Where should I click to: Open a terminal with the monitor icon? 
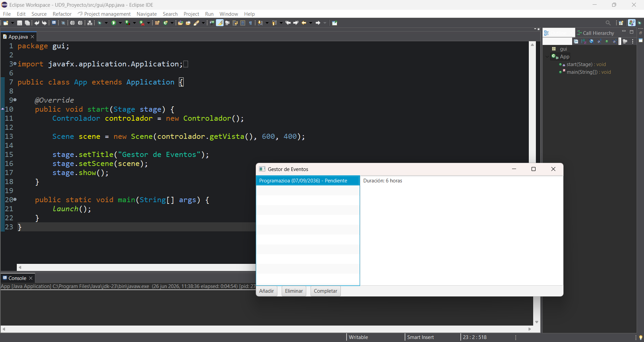[x=54, y=23]
